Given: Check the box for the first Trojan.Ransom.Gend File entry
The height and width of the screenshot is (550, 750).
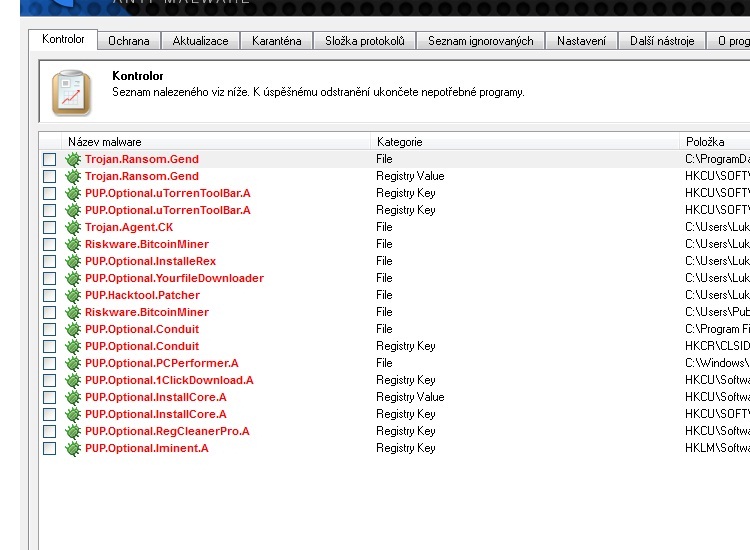Looking at the screenshot, I should click(50, 159).
